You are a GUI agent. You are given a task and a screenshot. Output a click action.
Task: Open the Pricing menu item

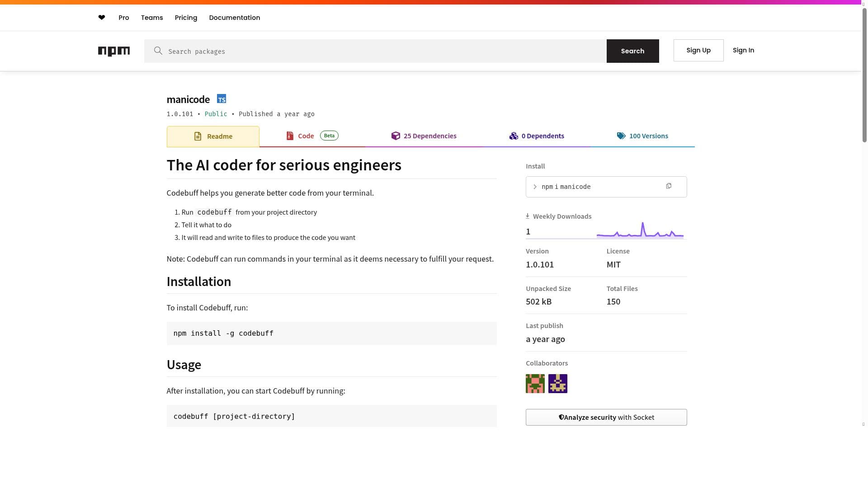[186, 18]
